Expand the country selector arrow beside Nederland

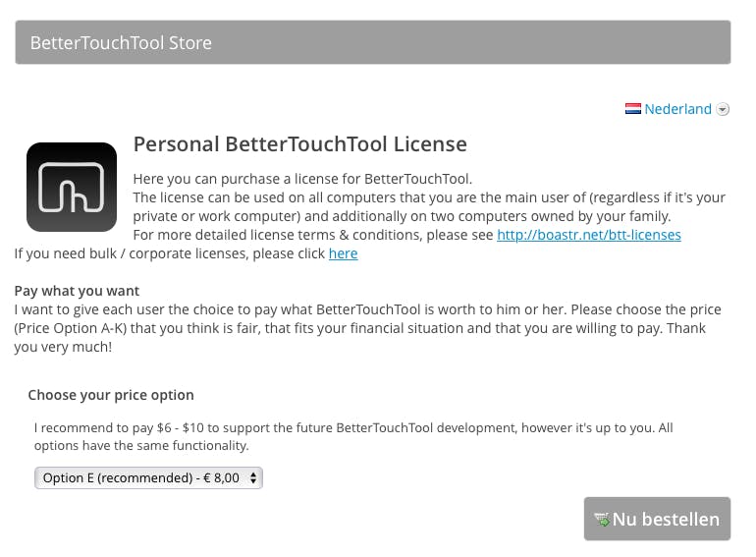point(724,110)
